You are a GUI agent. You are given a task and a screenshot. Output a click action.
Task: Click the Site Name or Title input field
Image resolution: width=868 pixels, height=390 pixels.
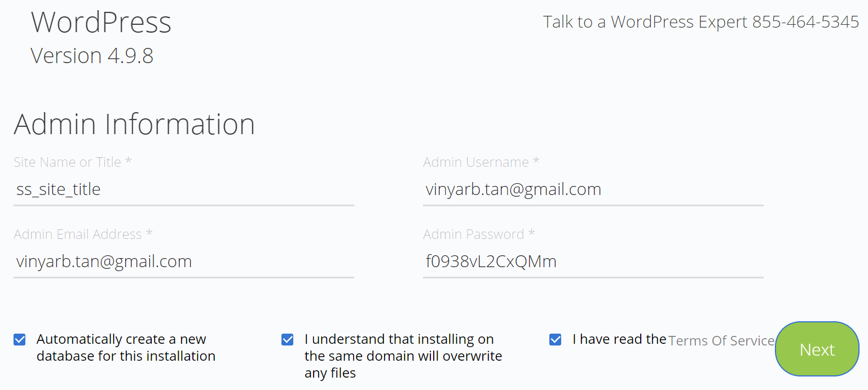[183, 189]
